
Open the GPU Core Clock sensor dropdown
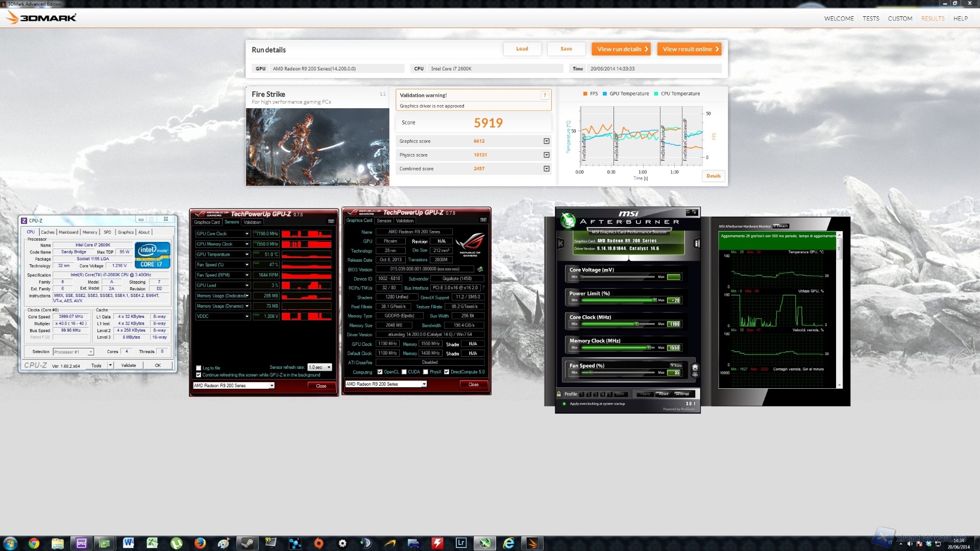[x=248, y=234]
